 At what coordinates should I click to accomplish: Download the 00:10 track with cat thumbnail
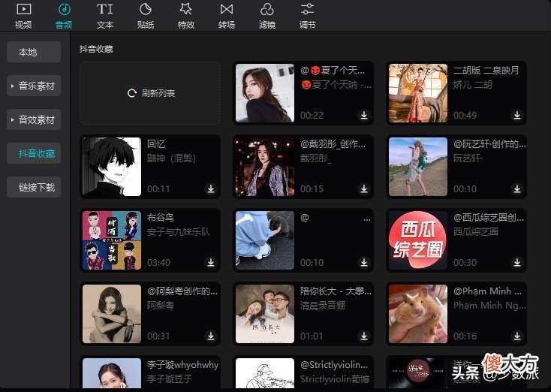point(364,262)
